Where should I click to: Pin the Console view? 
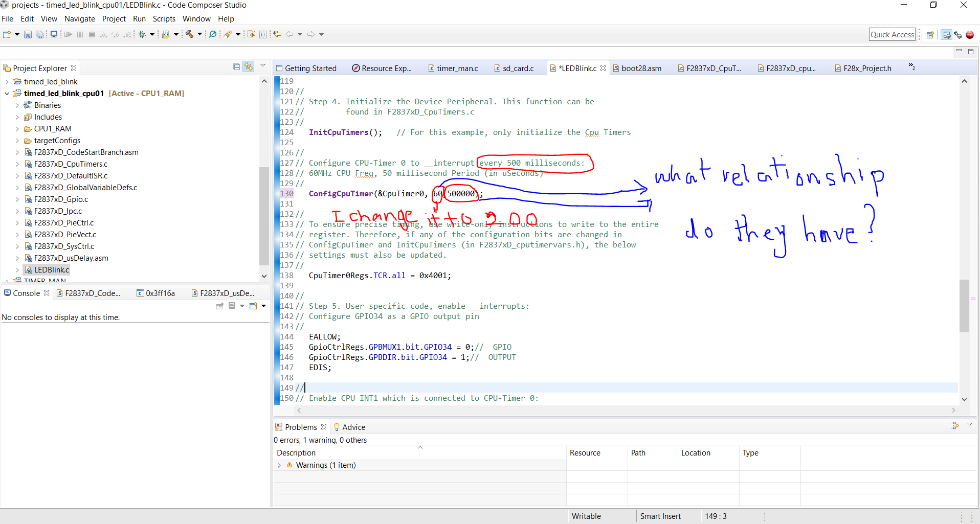click(220, 306)
